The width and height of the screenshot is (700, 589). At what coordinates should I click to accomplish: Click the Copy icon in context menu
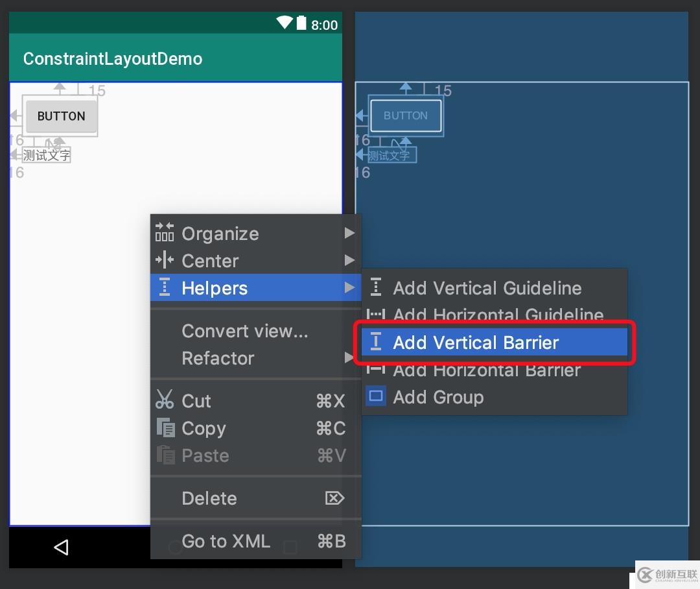(x=165, y=427)
